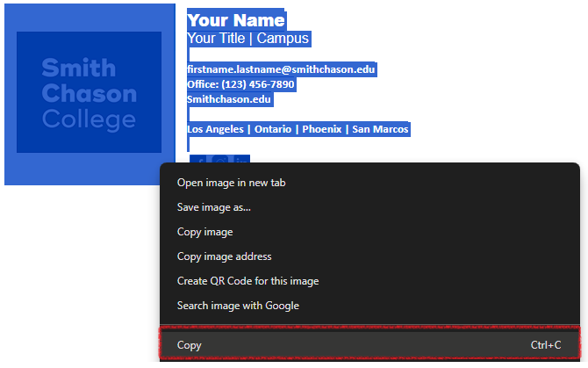Click the Office: (123) 456-7890 text
This screenshot has height=368, width=588.
pyautogui.click(x=240, y=84)
